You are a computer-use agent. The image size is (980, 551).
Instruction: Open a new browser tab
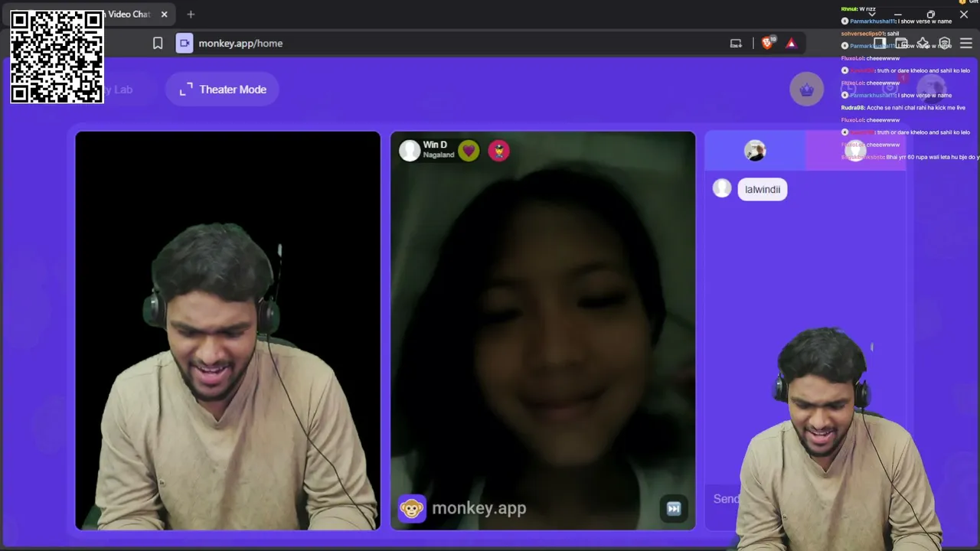point(191,15)
